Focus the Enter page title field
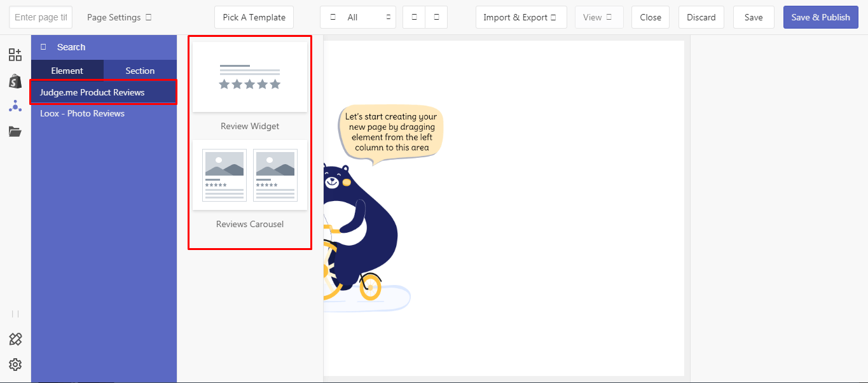 tap(41, 17)
